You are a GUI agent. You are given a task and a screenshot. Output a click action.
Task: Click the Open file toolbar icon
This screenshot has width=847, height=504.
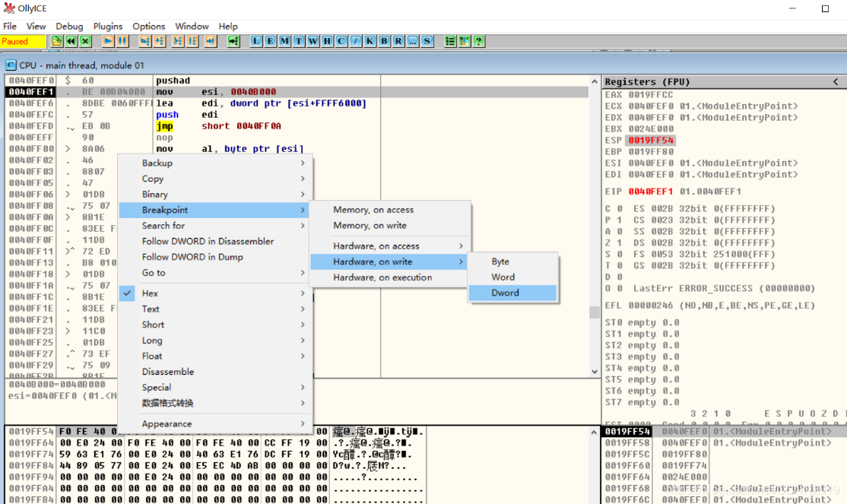(x=57, y=41)
